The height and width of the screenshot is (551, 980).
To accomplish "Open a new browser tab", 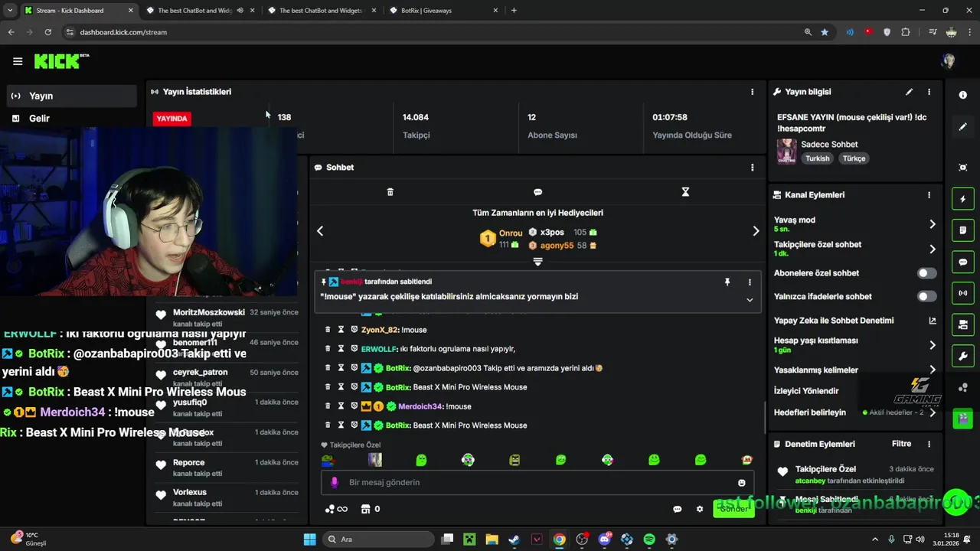I will (x=514, y=11).
